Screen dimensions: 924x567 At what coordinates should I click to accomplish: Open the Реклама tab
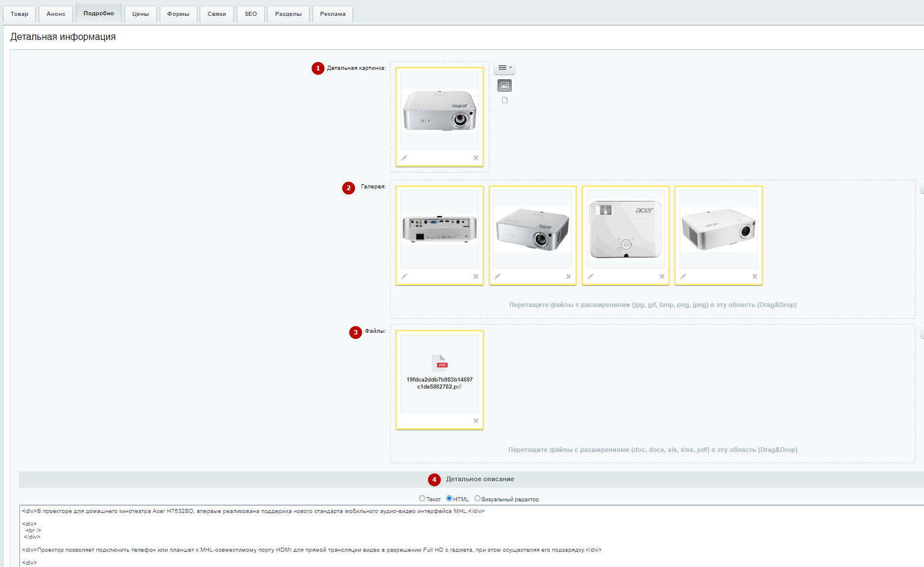(x=333, y=14)
